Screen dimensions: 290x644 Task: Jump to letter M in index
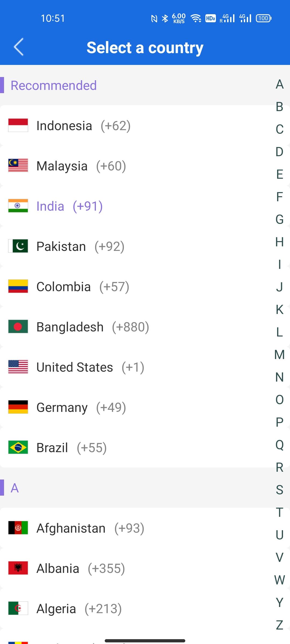(280, 354)
